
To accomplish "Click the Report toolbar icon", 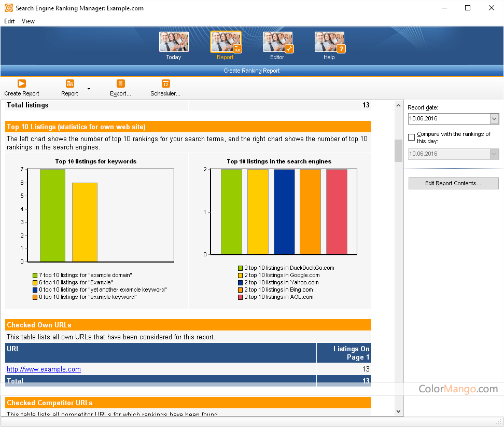I will pos(69,84).
